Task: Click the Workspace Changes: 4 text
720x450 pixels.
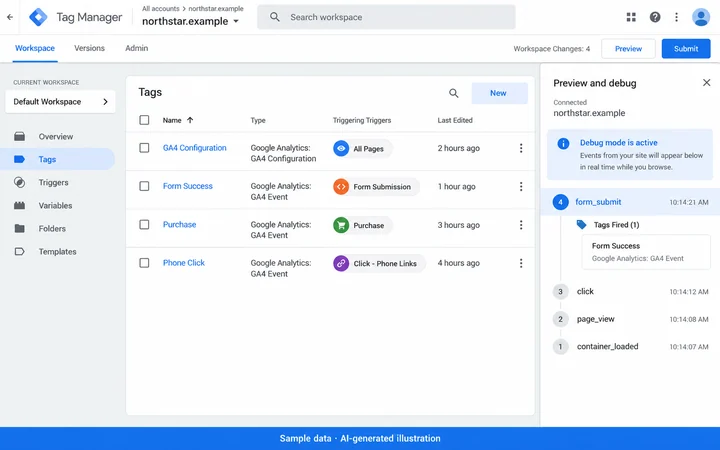Action: pos(551,49)
